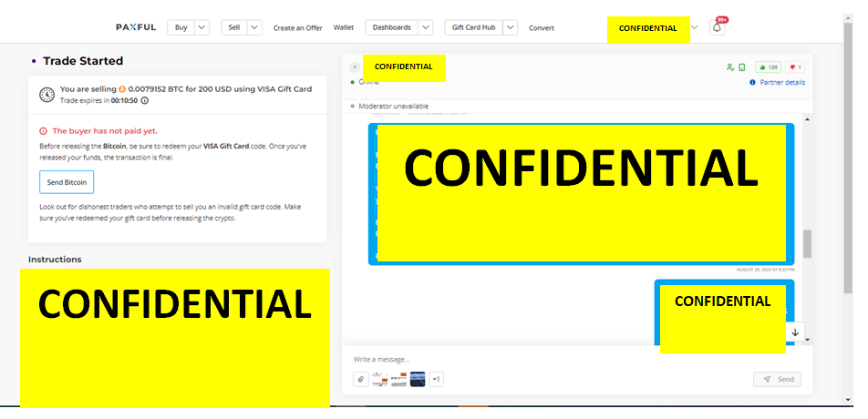Image resolution: width=868 pixels, height=419 pixels.
Task: Click the Send message button
Action: pos(777,379)
